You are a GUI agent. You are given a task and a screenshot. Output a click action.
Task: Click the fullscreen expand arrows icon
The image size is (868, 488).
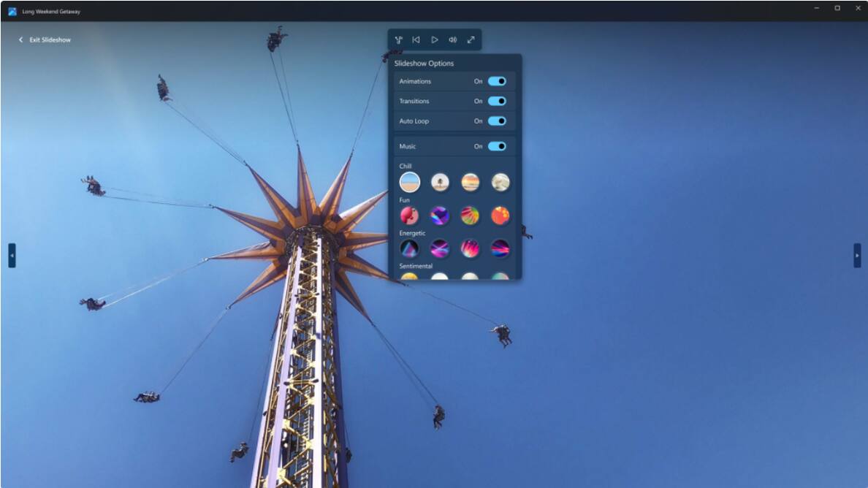click(x=471, y=40)
